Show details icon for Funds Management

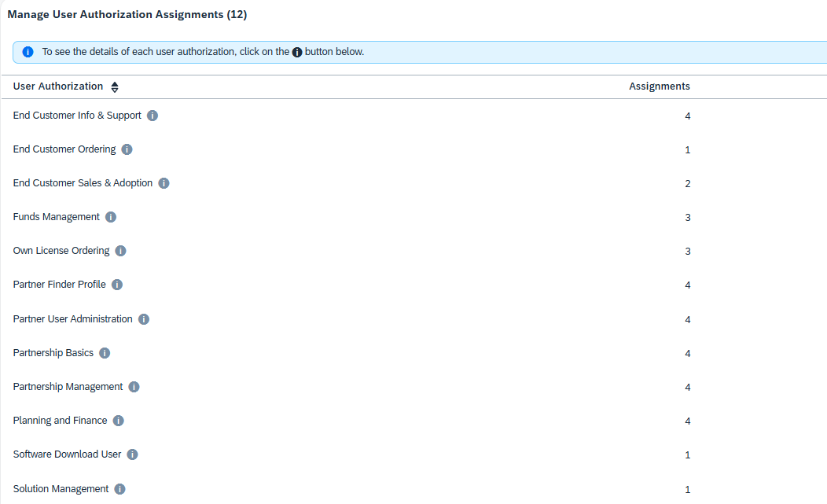point(111,217)
